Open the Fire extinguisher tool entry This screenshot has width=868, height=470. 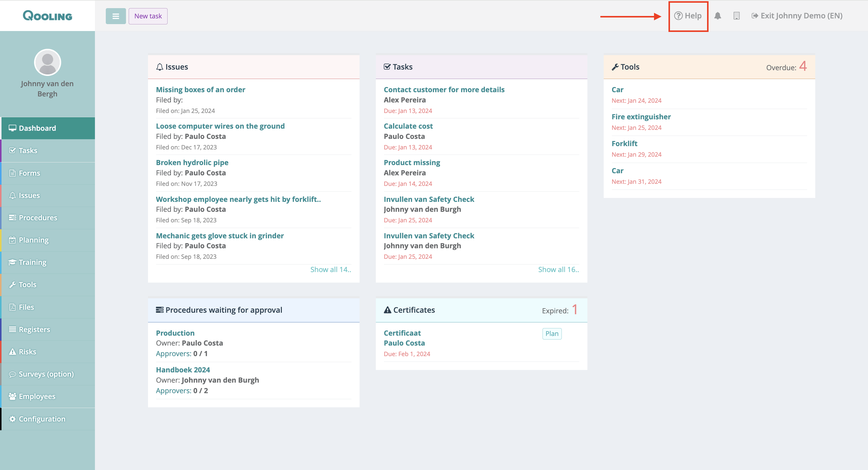pos(641,117)
